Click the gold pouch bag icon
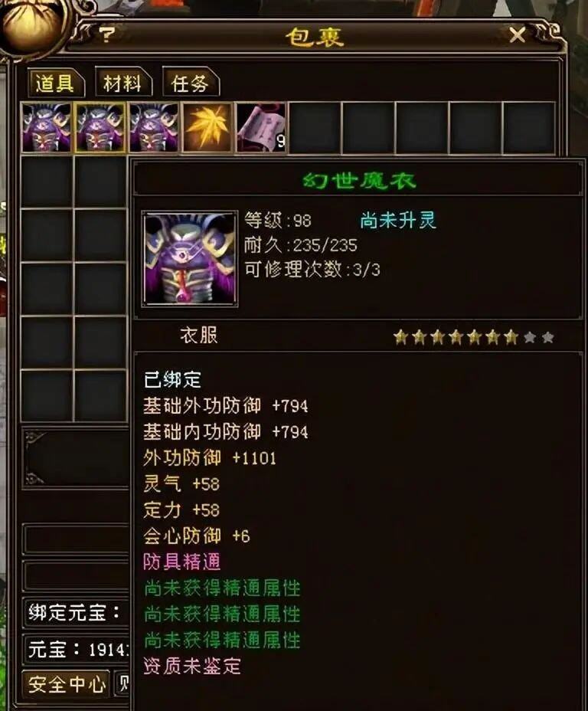 point(30,26)
